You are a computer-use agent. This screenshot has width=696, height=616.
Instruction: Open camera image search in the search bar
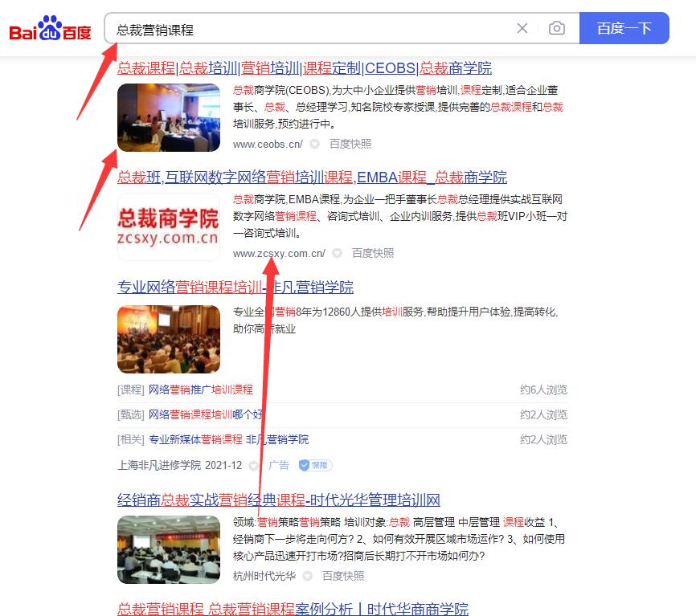coord(556,27)
